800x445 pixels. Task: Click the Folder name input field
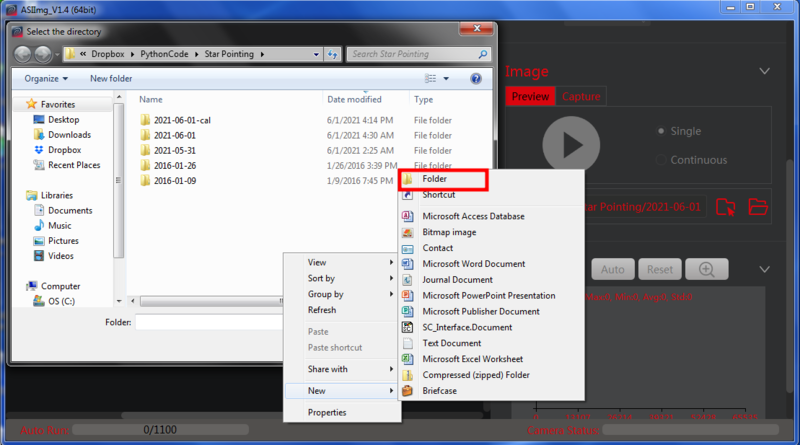[209, 323]
